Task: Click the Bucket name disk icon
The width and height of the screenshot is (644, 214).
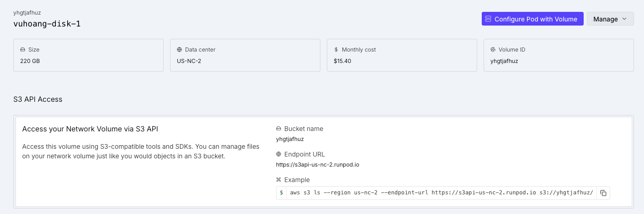Action: [279, 129]
